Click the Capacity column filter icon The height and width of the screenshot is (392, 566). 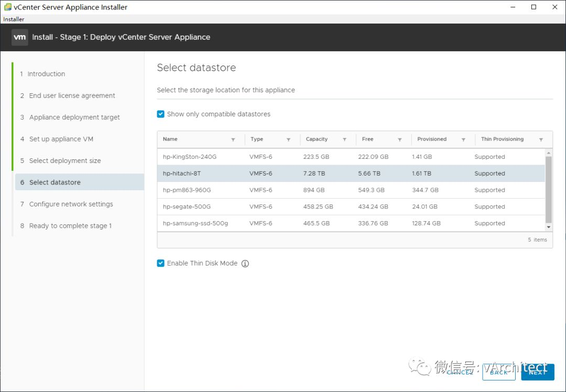click(x=344, y=140)
